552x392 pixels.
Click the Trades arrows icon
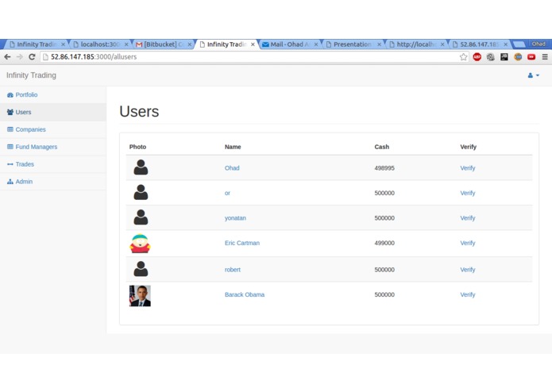pos(10,164)
